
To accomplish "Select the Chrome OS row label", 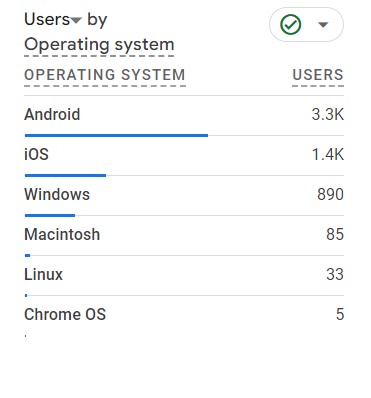I will tap(65, 314).
